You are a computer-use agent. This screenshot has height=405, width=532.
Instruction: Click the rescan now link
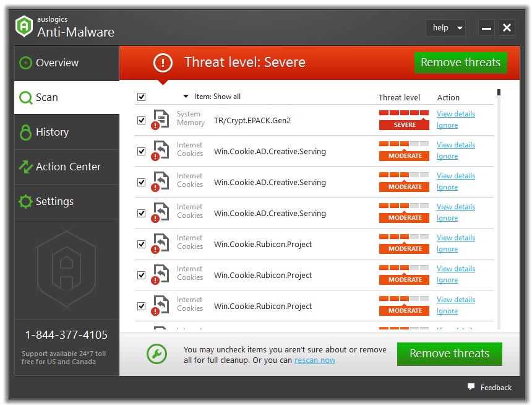[315, 359]
